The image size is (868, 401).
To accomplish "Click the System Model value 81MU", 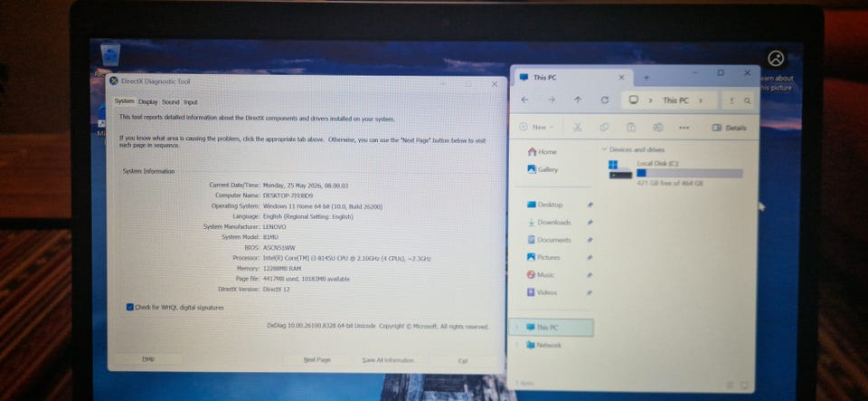I will point(270,237).
